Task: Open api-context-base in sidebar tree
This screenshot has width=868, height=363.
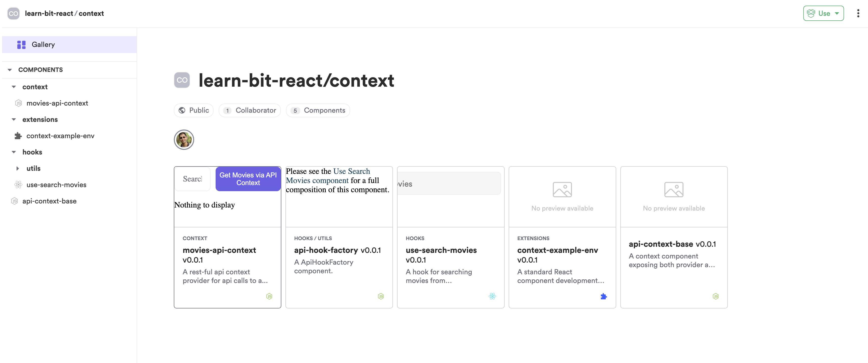Action: (49, 201)
